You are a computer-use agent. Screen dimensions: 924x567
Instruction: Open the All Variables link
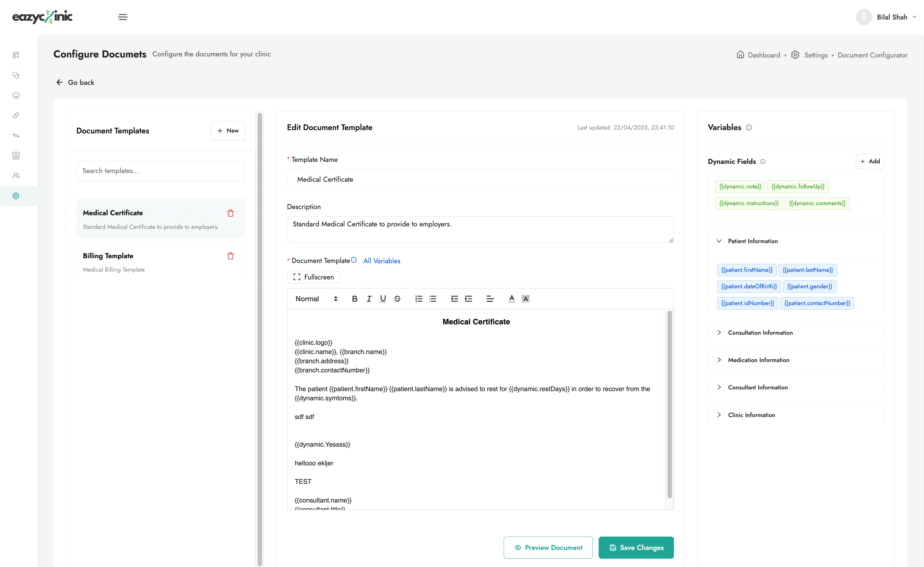[x=382, y=261]
